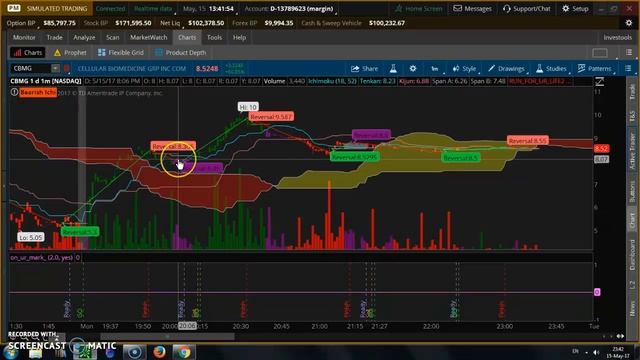
Task: Click the red symbol link indicator
Action: tap(67, 69)
